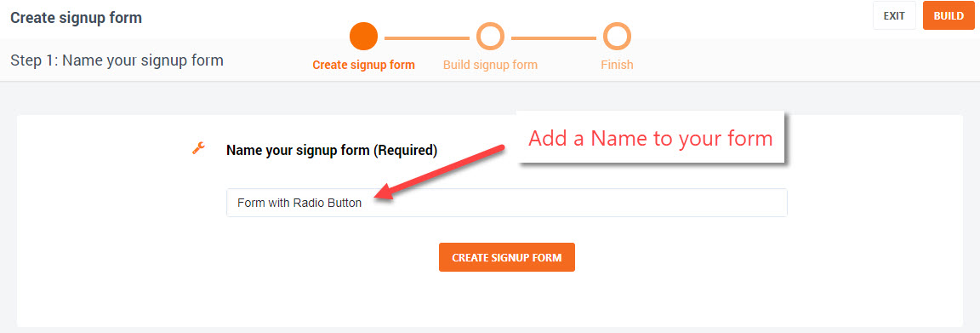The height and width of the screenshot is (333, 980).
Task: Click blank white card area below orange button
Action: point(507,301)
